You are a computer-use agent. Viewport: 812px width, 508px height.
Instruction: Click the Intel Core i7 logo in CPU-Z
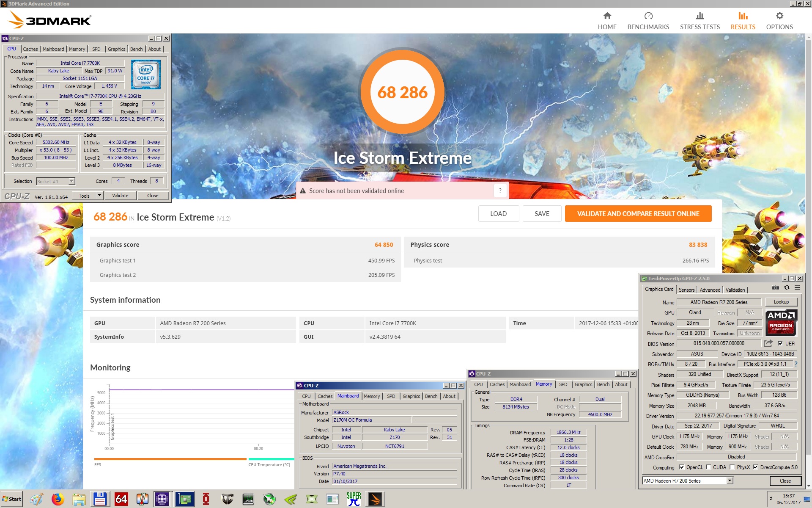coord(145,74)
